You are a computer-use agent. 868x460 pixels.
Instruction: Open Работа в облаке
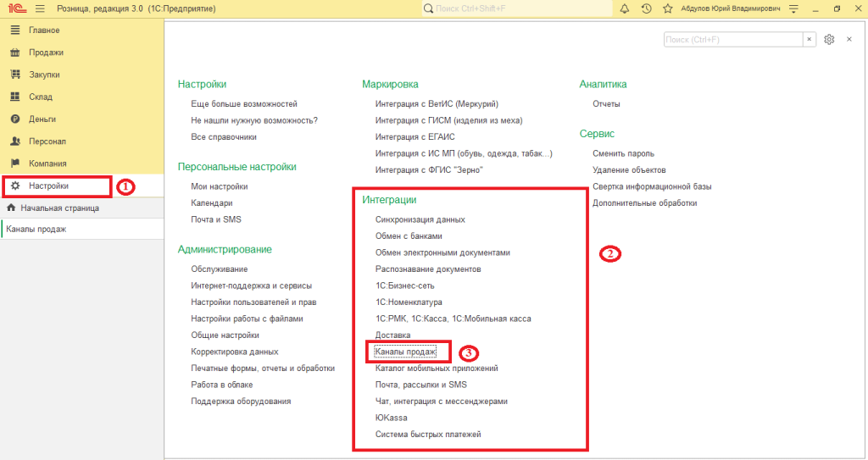(x=222, y=385)
